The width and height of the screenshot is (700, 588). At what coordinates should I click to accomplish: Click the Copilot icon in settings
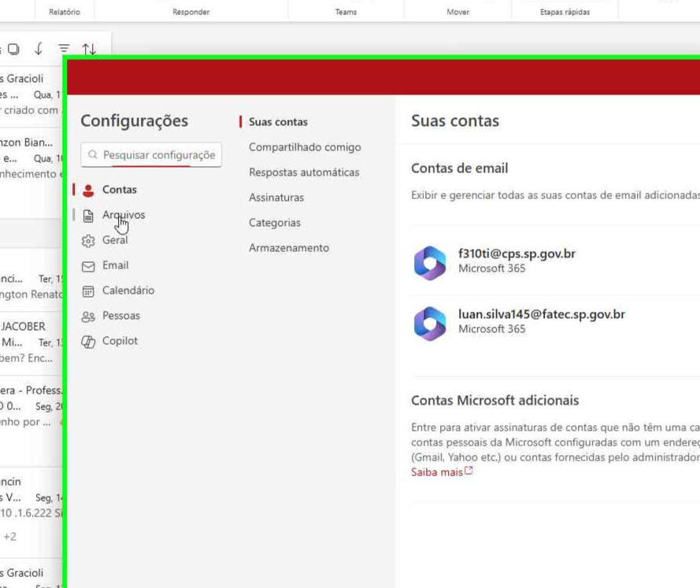(88, 341)
